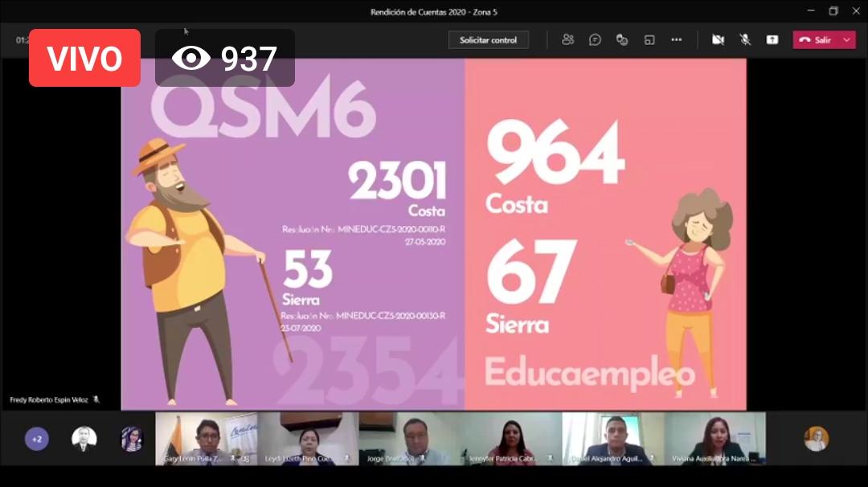Viewport: 868px width, 487px height.
Task: Unmute the microphone
Action: click(745, 40)
